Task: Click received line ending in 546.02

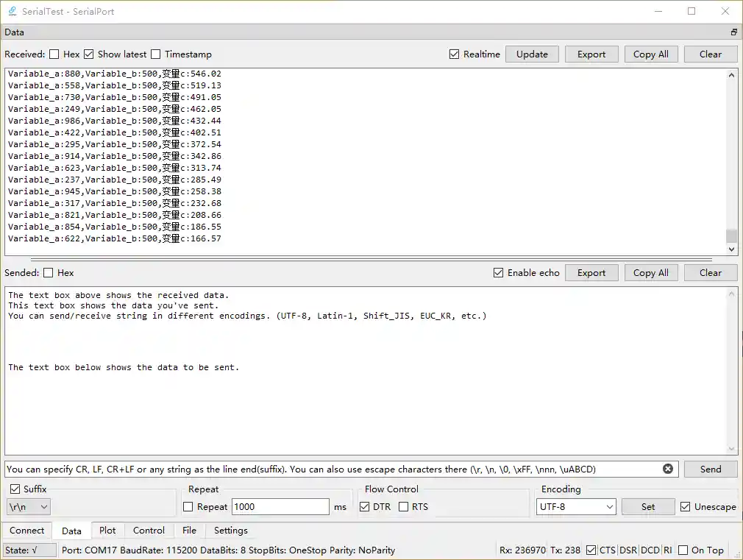Action: [x=115, y=74]
